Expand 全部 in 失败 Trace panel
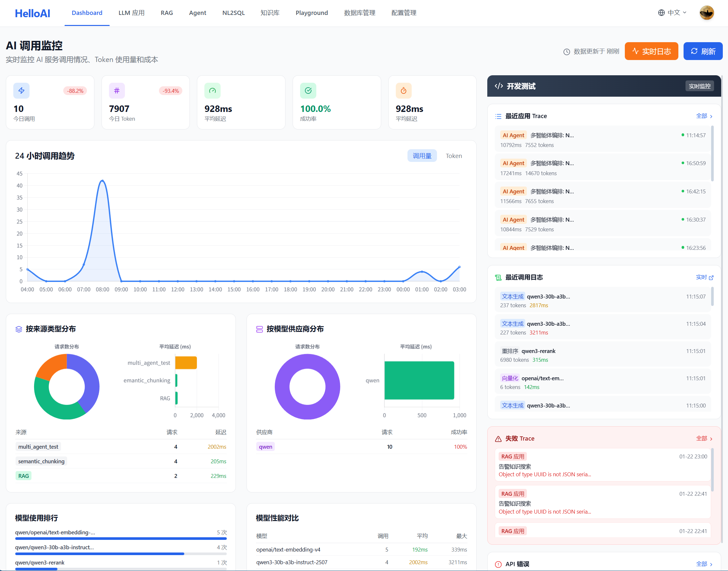Screen dimensions: 728x571 (x=704, y=438)
